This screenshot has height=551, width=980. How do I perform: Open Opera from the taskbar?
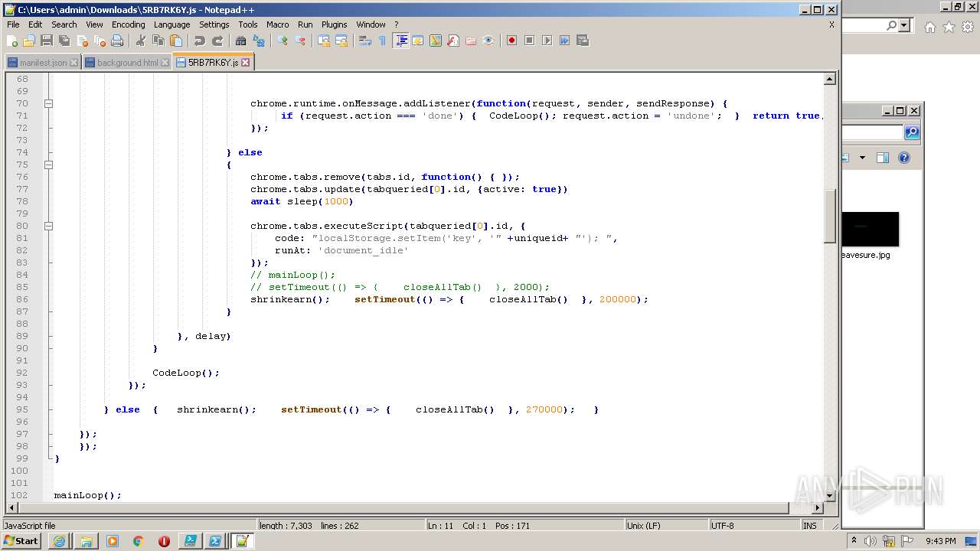(x=164, y=541)
